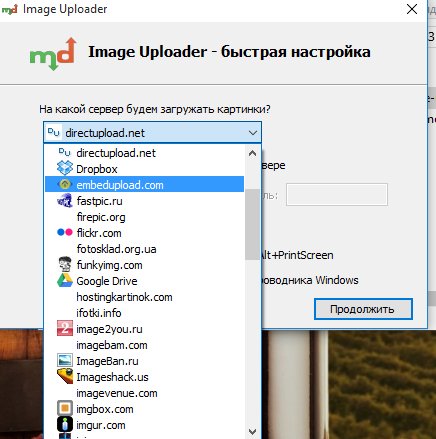Click the Продолжить button
The height and width of the screenshot is (439, 436).
click(x=363, y=309)
